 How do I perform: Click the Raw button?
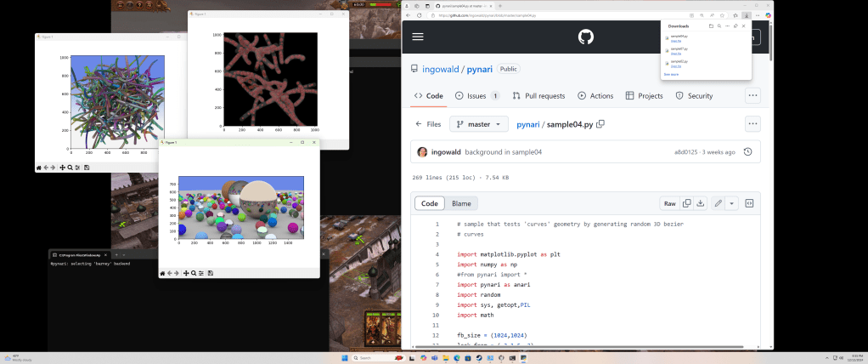[669, 203]
